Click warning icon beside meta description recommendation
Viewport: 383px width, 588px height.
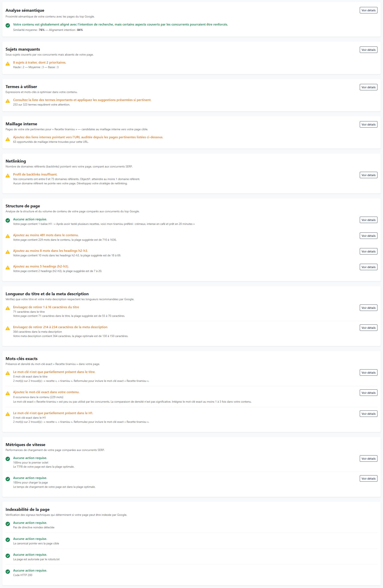coord(8,328)
